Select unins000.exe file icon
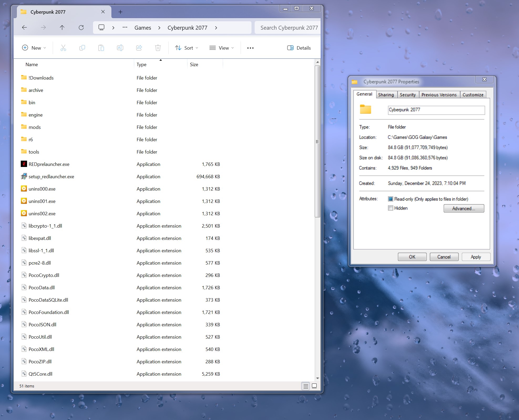 coord(24,189)
